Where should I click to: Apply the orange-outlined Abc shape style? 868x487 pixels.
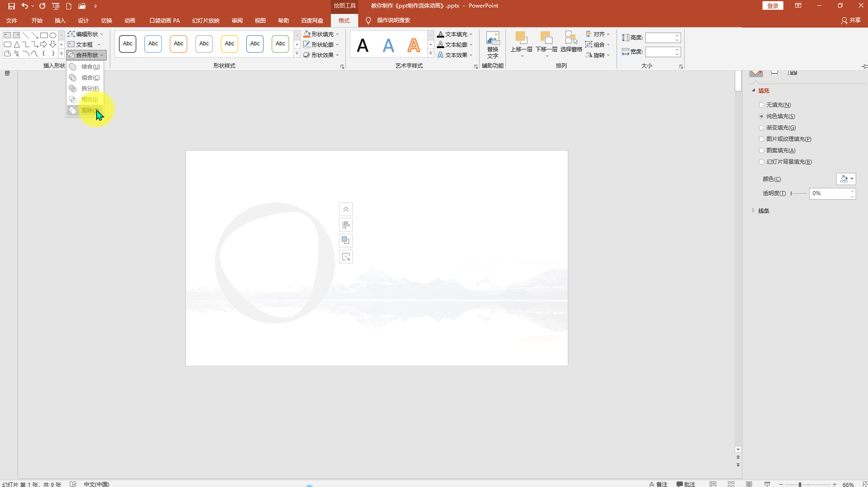point(178,44)
